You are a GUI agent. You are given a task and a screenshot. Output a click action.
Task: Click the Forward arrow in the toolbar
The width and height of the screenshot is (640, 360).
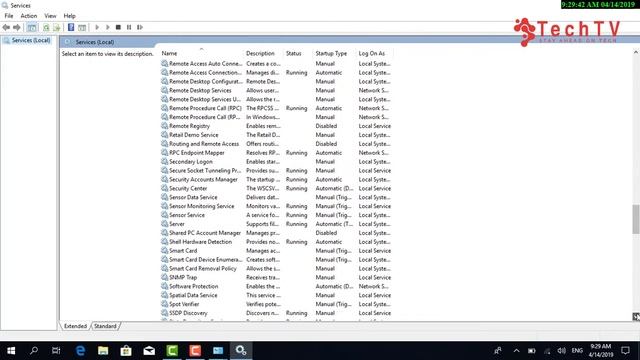click(x=17, y=27)
